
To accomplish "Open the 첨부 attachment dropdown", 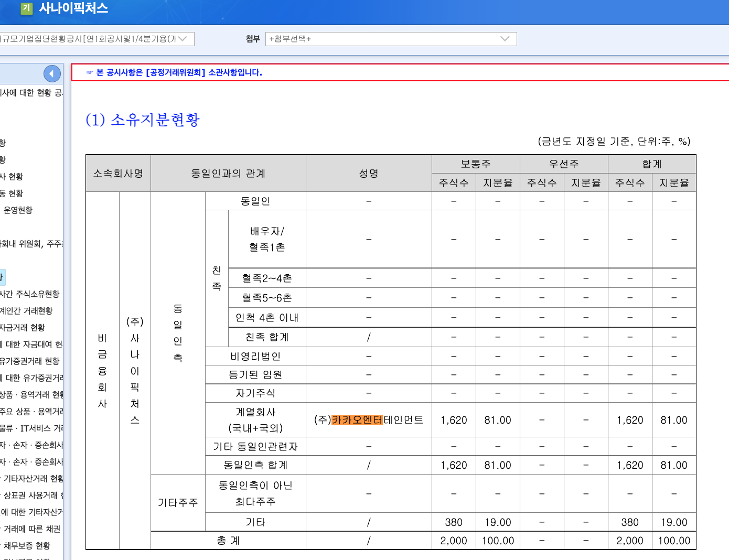I will coord(391,39).
